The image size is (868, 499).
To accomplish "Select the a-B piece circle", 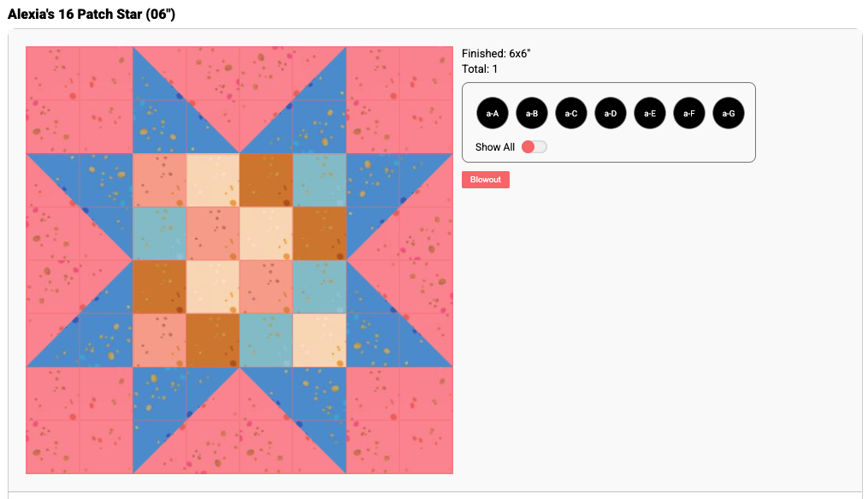I will tap(532, 113).
